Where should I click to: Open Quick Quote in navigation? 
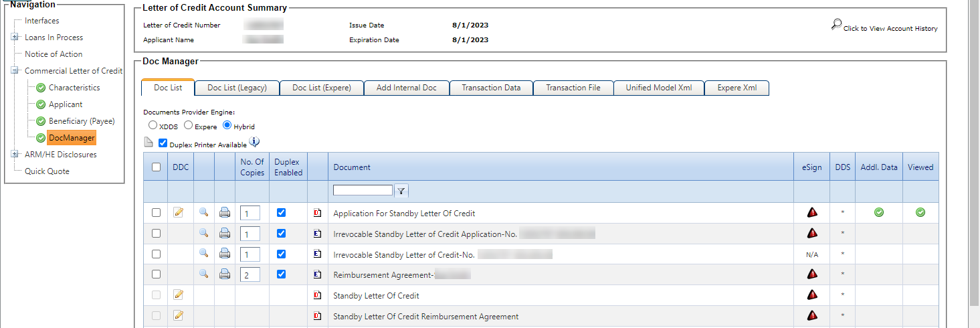(47, 171)
